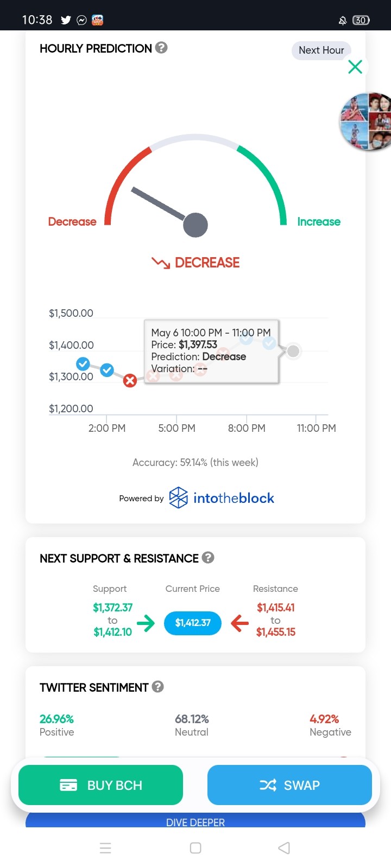
Task: Tap the Next Hour pill
Action: coord(321,50)
